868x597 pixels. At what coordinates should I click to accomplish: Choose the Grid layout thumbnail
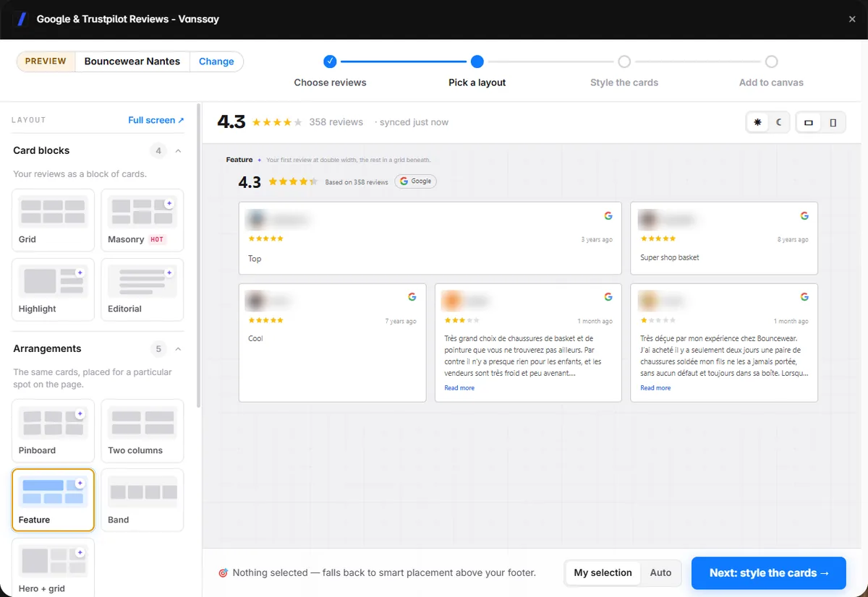click(53, 220)
